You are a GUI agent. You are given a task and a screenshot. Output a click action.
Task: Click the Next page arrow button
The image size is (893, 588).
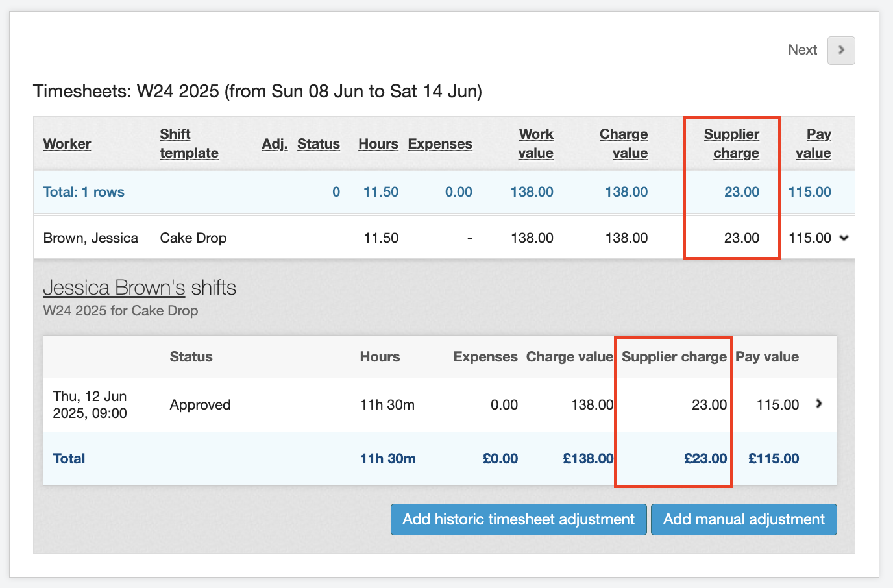[840, 51]
